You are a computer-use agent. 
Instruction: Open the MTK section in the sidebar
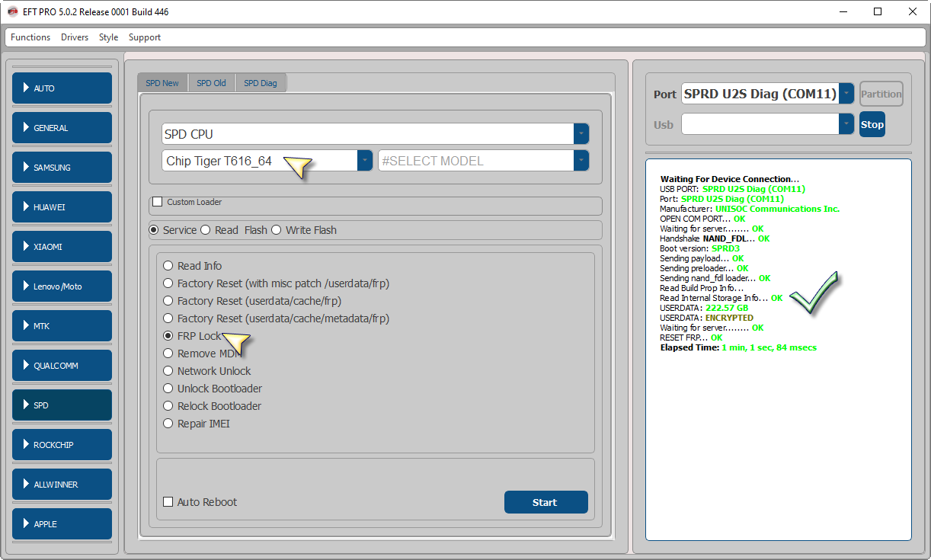coord(62,326)
